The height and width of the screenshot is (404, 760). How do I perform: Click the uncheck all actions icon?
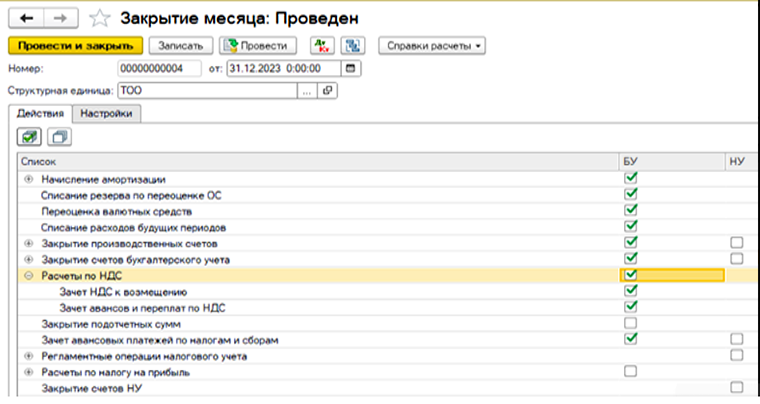60,136
